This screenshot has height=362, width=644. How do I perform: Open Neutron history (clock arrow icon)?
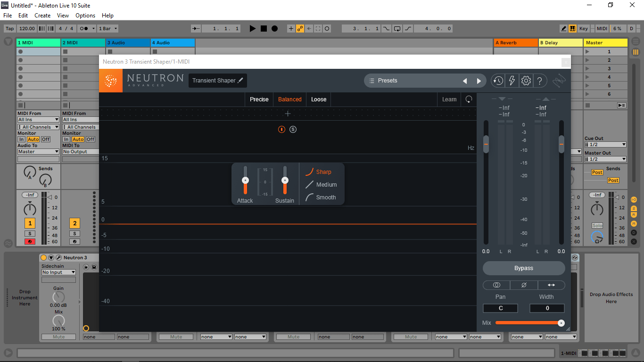[498, 81]
